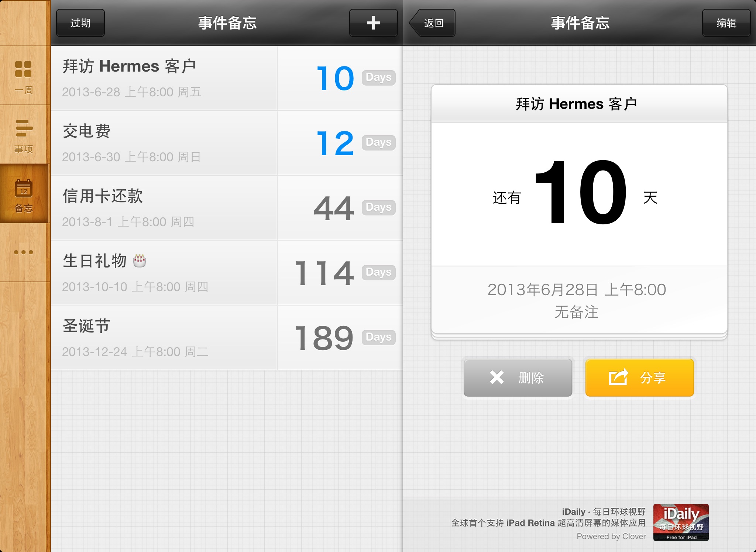Delete the event with 删除 button
The image size is (756, 552).
point(518,377)
